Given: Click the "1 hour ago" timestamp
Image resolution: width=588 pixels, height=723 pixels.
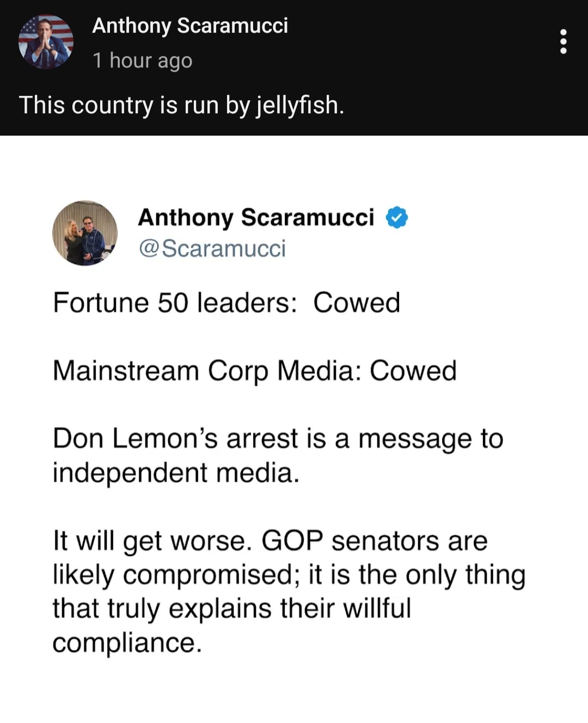Looking at the screenshot, I should [142, 60].
